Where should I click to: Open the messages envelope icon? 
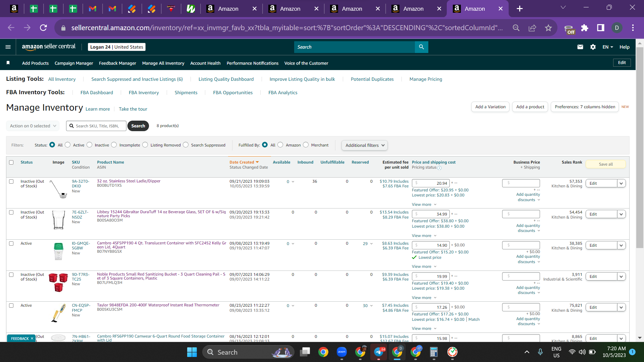click(x=580, y=47)
